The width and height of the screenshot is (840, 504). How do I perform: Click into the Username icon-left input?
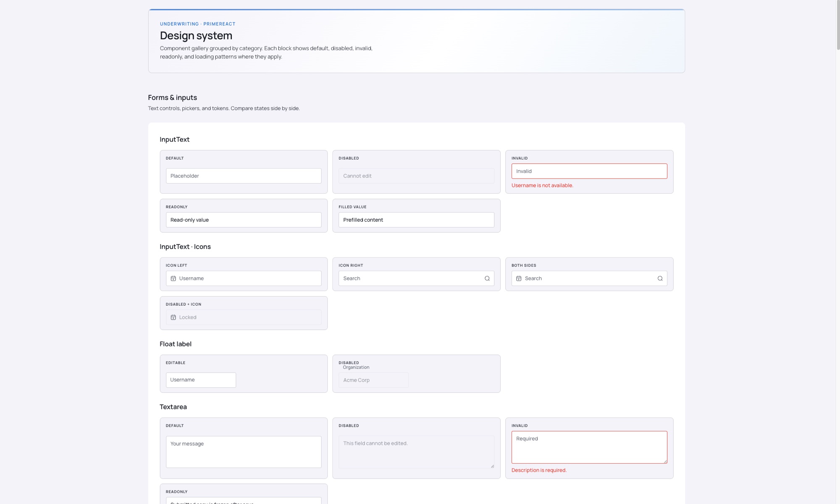[244, 278]
